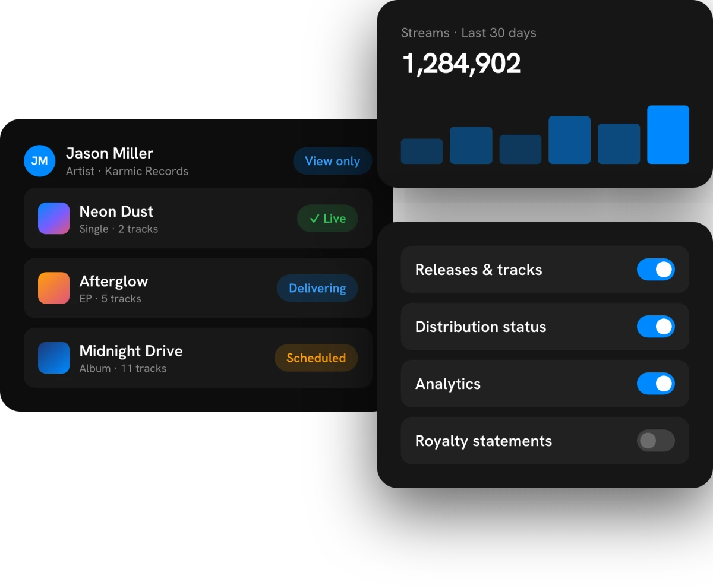Toggle off Releases & tracks switch

click(656, 270)
